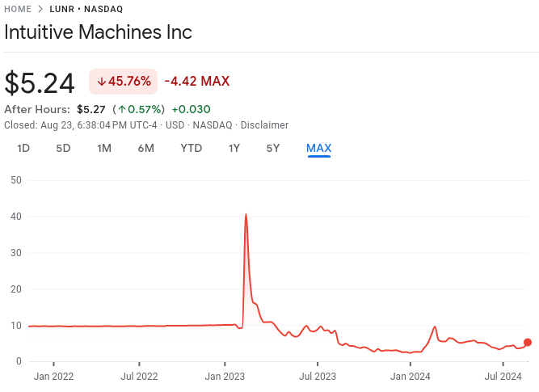Screen dimensions: 539x392
Task: Click the Jul 2024 axis label
Action: click(x=502, y=376)
